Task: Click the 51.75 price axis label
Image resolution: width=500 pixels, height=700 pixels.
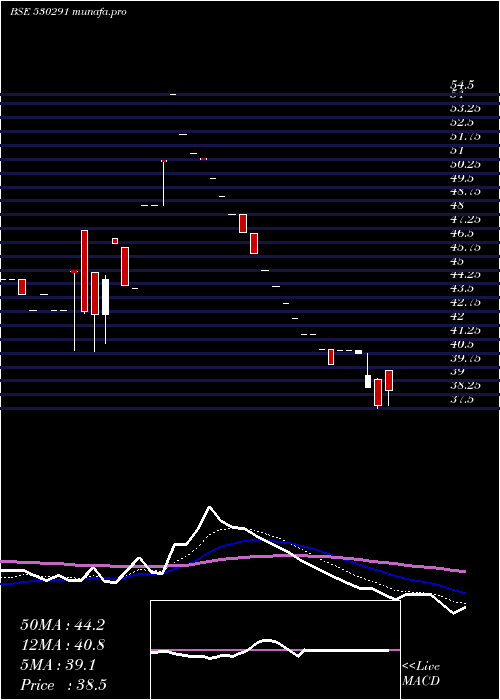Action: tap(465, 136)
